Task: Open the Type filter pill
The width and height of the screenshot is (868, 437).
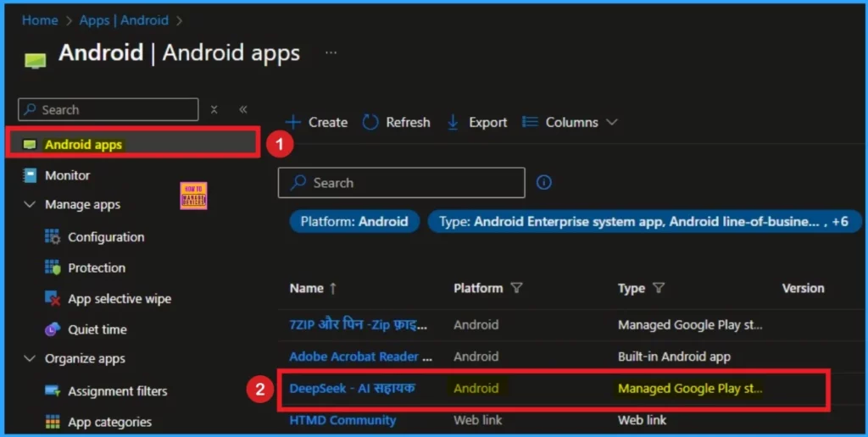Action: [644, 222]
